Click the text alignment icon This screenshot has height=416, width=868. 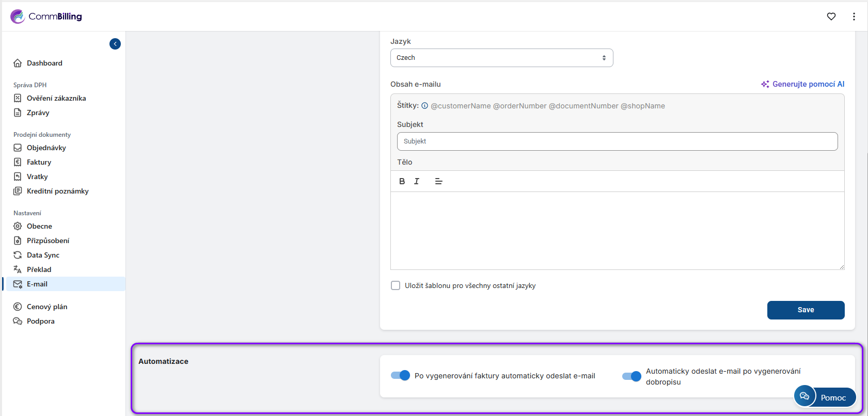(438, 181)
